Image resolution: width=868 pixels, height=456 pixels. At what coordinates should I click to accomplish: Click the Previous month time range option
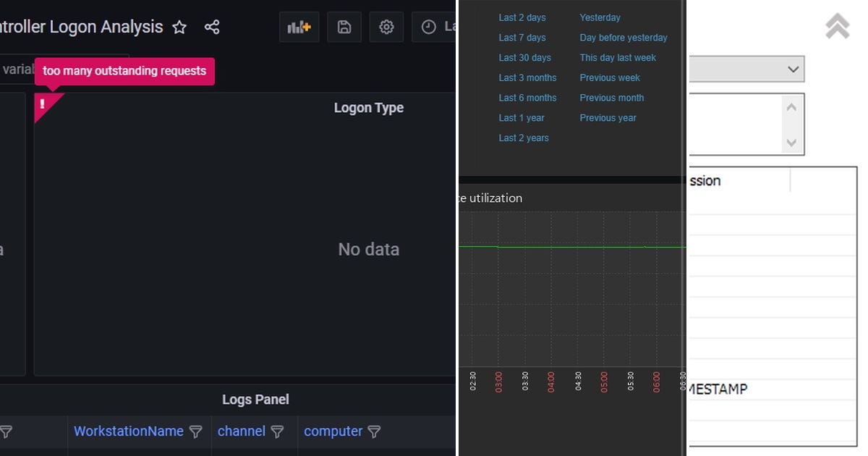pyautogui.click(x=611, y=97)
